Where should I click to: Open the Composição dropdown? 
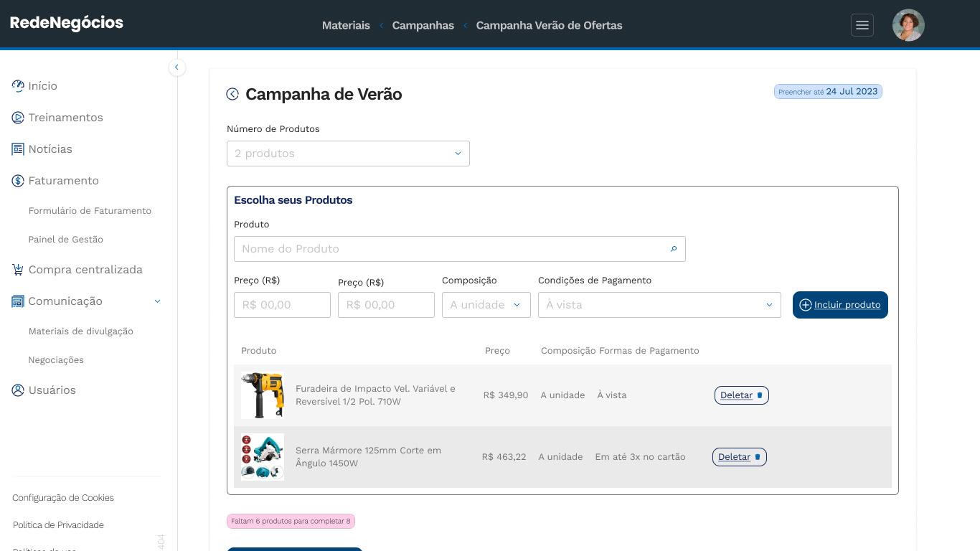pos(486,305)
